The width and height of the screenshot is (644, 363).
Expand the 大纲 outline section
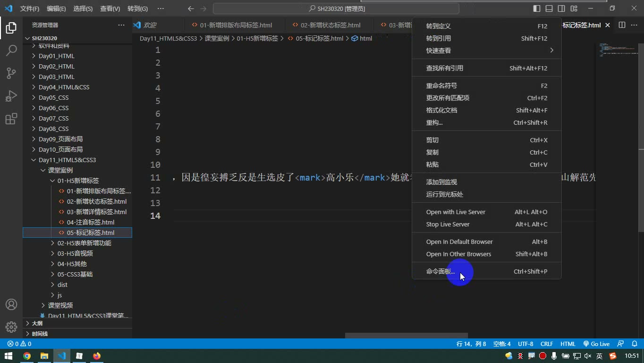77,323
